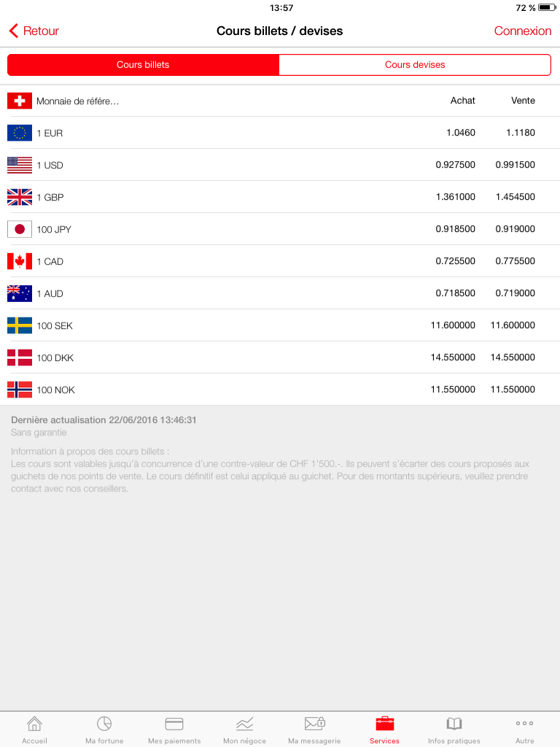Tap the Connexion login link
This screenshot has height=747, width=560.
coord(522,31)
